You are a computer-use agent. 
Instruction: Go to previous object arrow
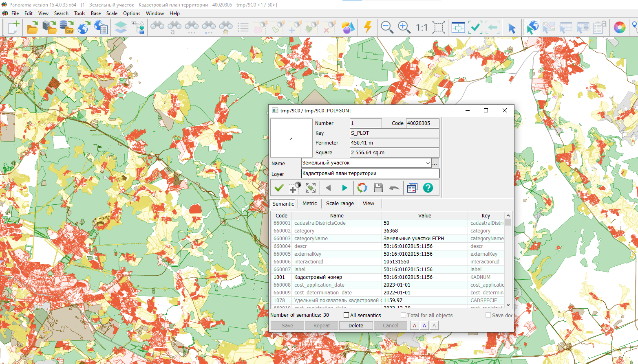(x=328, y=188)
